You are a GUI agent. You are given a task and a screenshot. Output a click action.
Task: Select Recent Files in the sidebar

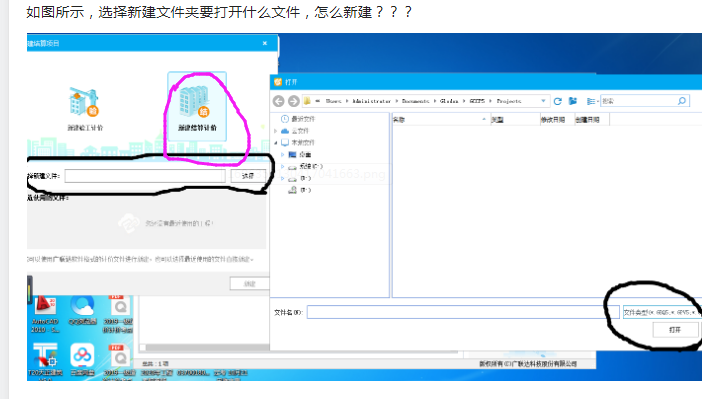[298, 119]
